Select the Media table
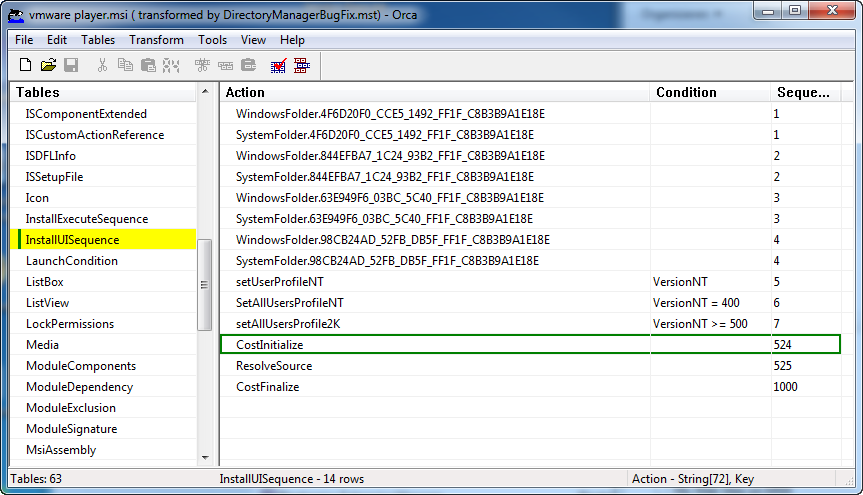This screenshot has width=863, height=495. (42, 345)
